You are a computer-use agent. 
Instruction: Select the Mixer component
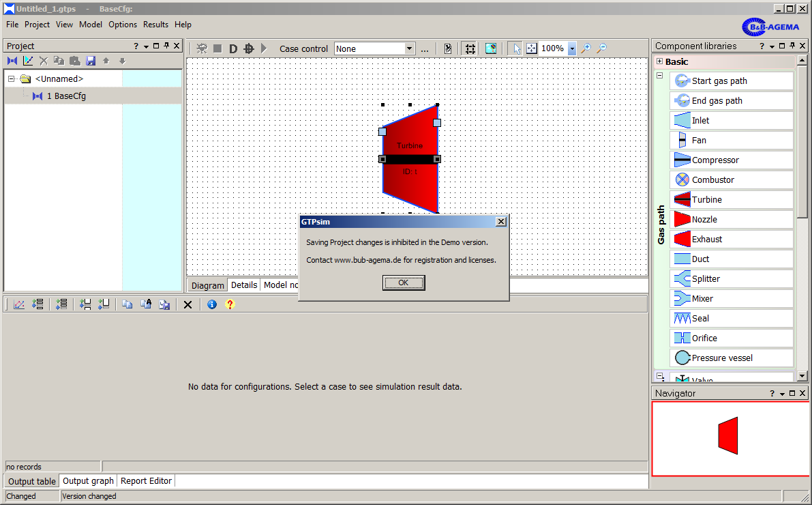point(732,298)
